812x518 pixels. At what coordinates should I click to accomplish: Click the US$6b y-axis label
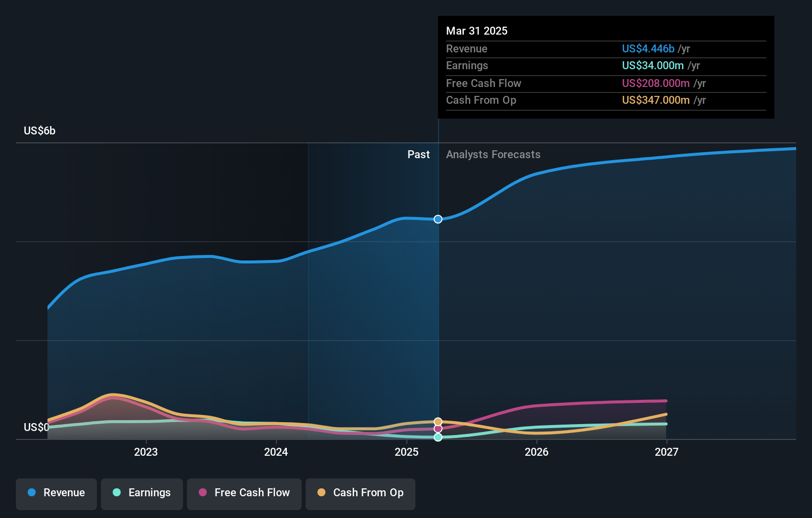click(x=40, y=130)
